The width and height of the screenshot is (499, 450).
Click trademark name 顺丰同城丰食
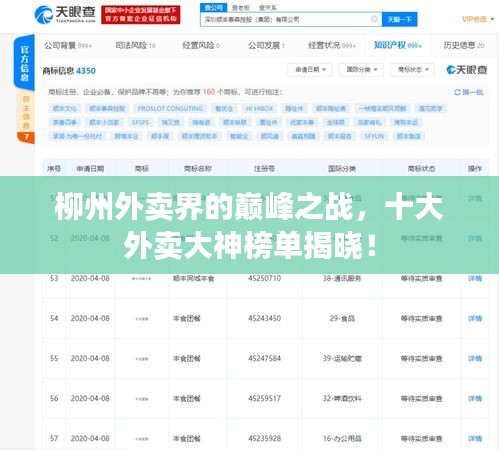(x=193, y=278)
